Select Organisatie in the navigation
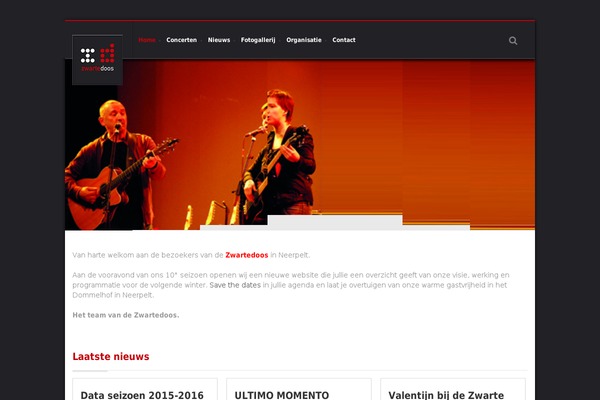This screenshot has width=600, height=400. [304, 40]
